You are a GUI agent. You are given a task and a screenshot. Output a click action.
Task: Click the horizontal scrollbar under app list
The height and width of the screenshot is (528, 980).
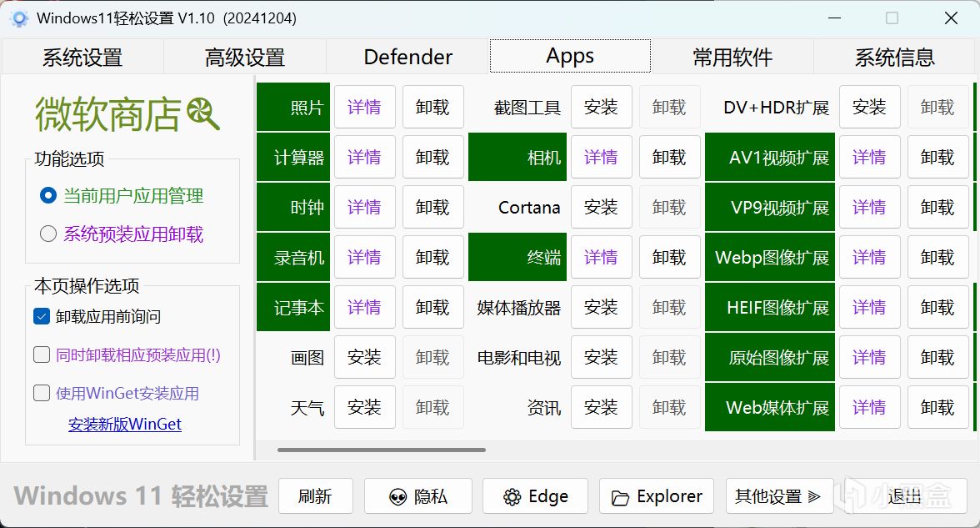382,450
